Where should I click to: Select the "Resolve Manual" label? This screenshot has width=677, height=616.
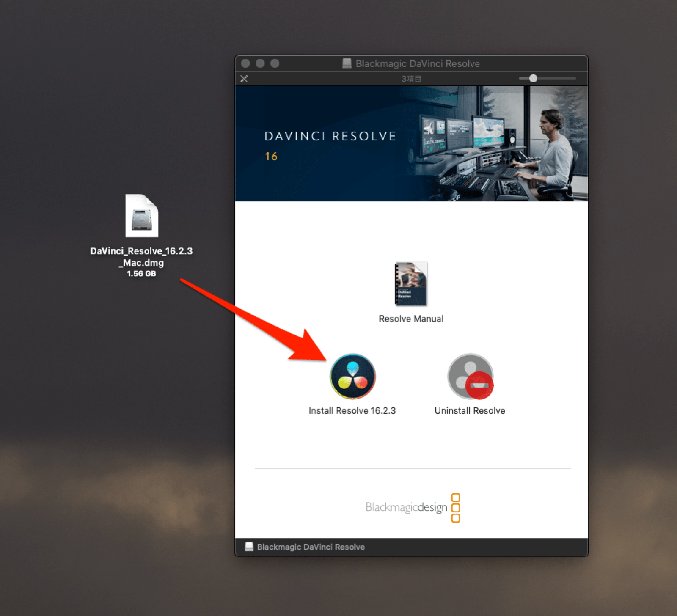tap(411, 319)
